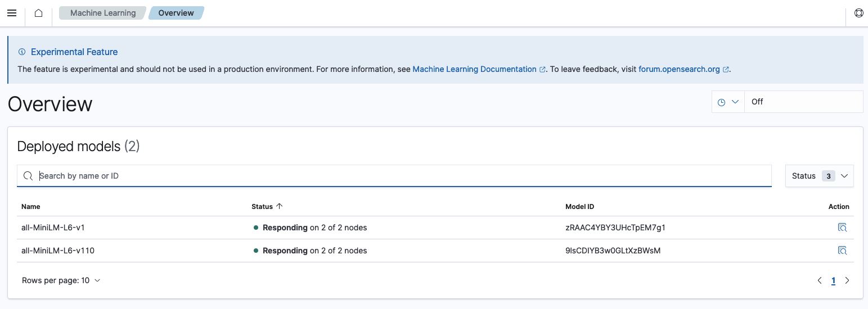Open the help icon in header

point(858,13)
